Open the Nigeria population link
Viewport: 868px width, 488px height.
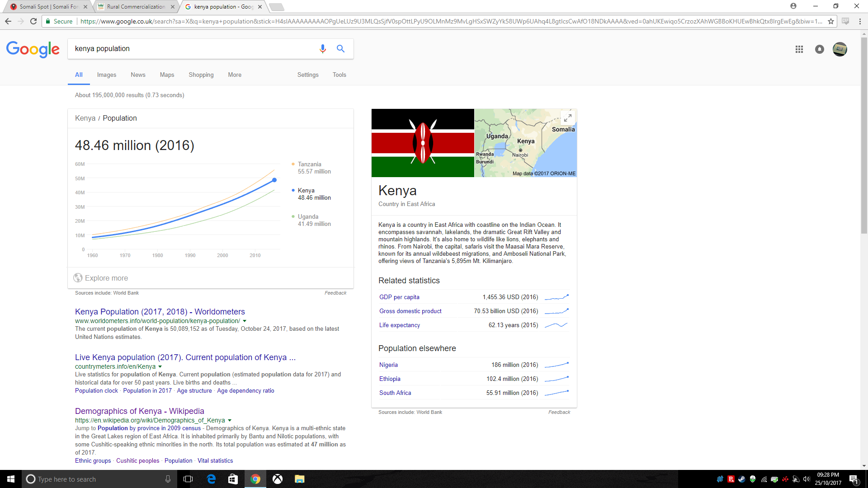[x=388, y=365]
